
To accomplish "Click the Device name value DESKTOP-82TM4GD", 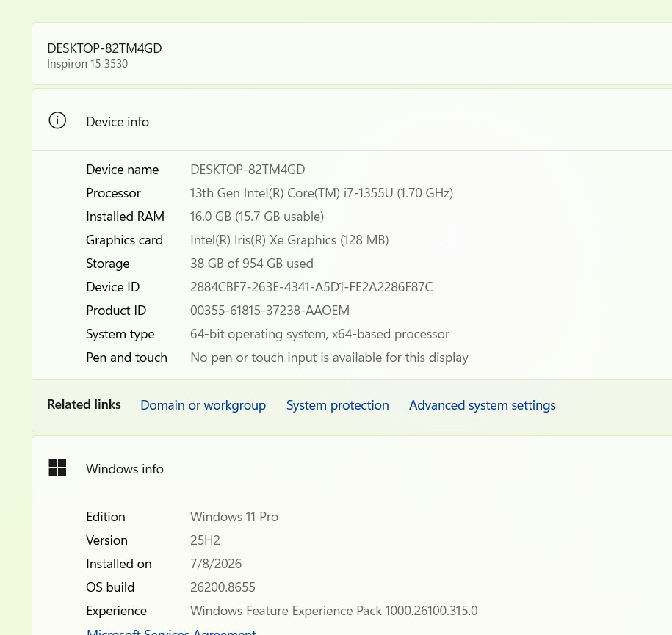I will tap(248, 170).
